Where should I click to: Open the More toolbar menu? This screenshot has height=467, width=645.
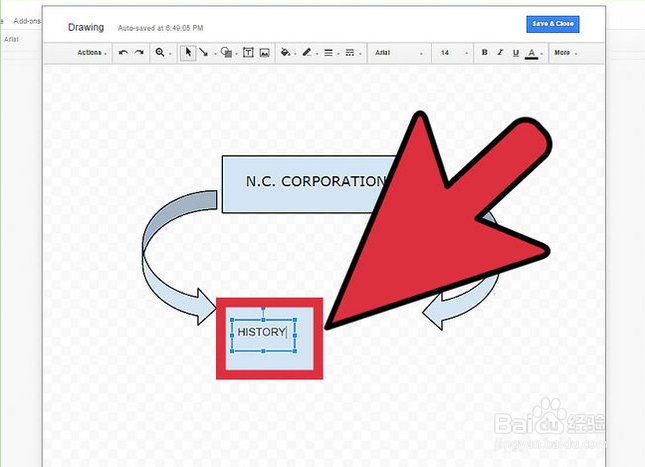coord(566,53)
